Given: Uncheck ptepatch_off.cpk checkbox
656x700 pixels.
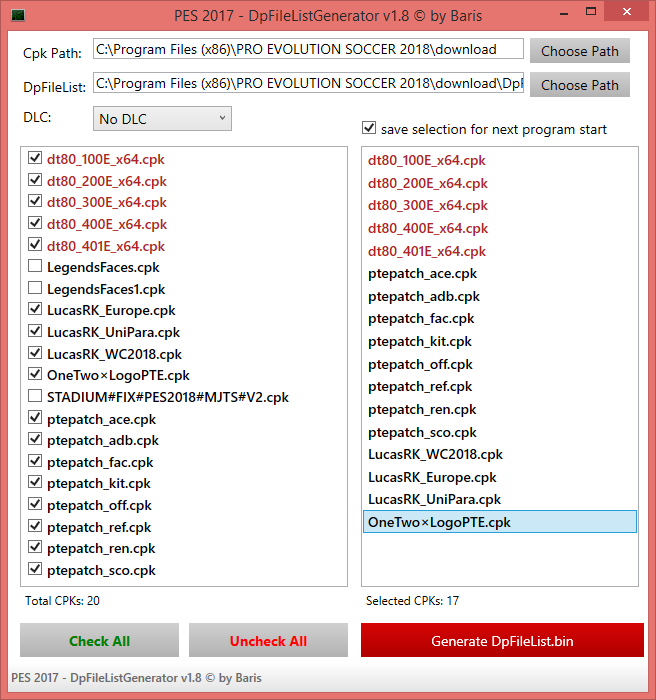Looking at the screenshot, I should 35,504.
